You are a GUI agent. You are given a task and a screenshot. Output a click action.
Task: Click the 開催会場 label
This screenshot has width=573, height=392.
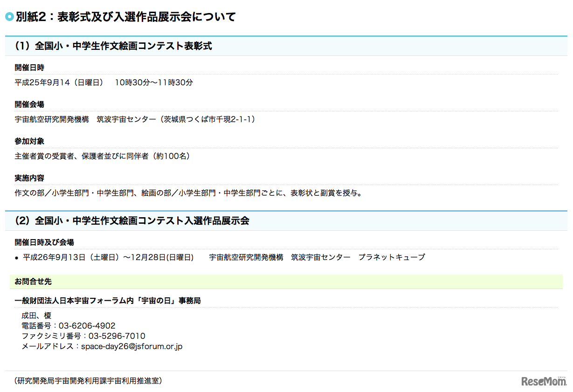tap(29, 104)
